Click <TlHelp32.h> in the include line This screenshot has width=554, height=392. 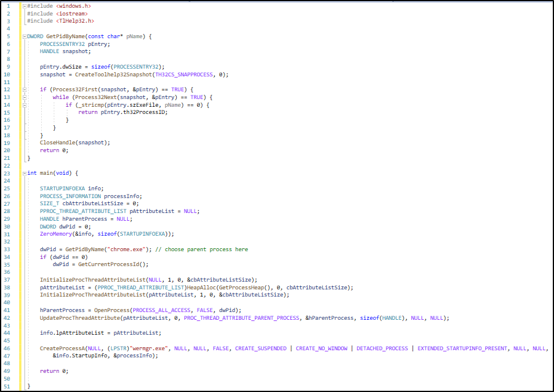coord(75,21)
